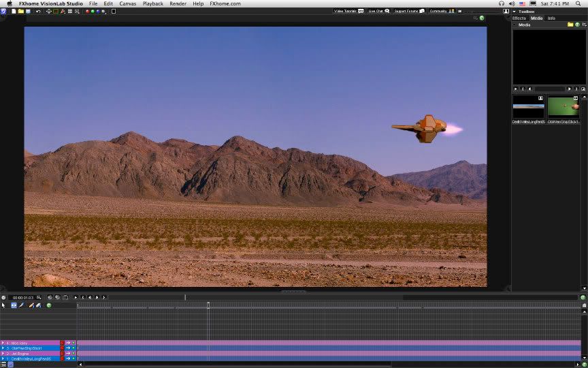This screenshot has height=368, width=588.
Task: Select the eraser tool in the timeline toolbar
Action: point(39,305)
